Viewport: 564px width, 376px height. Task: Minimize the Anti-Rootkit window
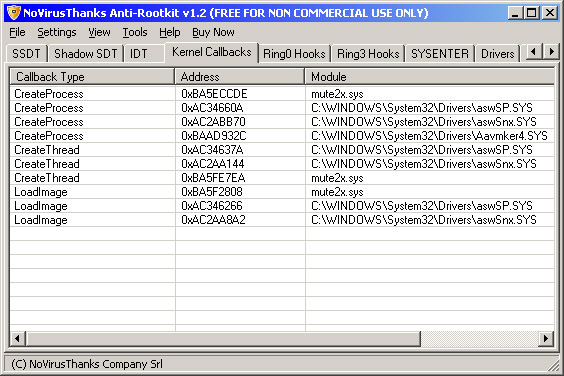click(x=515, y=13)
